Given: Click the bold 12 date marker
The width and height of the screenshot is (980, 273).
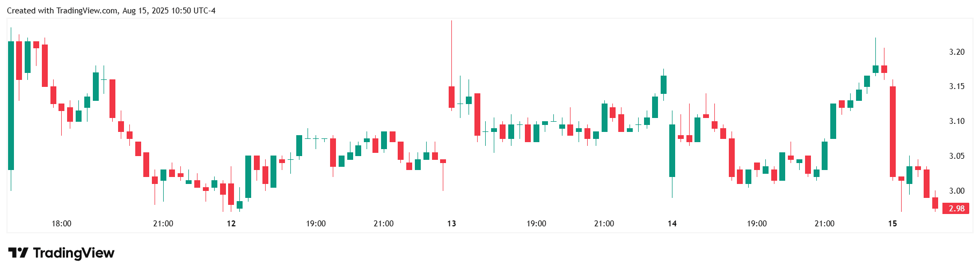Looking at the screenshot, I should coord(231,224).
